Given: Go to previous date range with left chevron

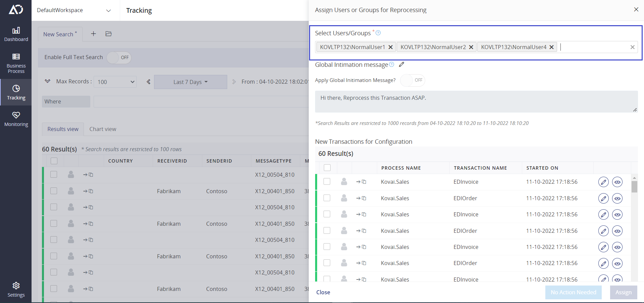Looking at the screenshot, I should coord(148,82).
